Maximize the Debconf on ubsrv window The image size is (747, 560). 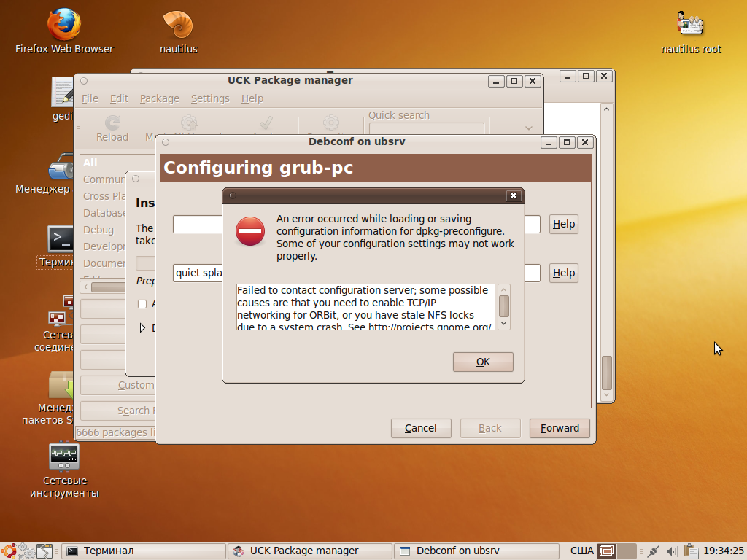click(x=566, y=142)
